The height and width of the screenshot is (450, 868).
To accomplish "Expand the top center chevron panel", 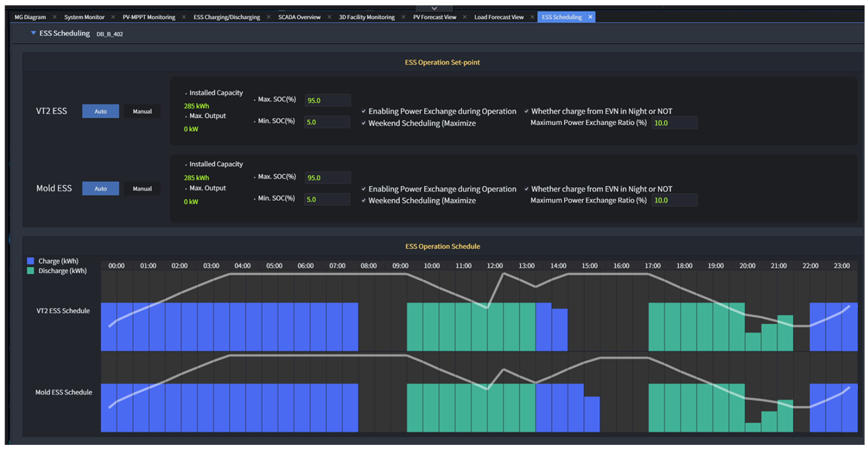I will 434,8.
